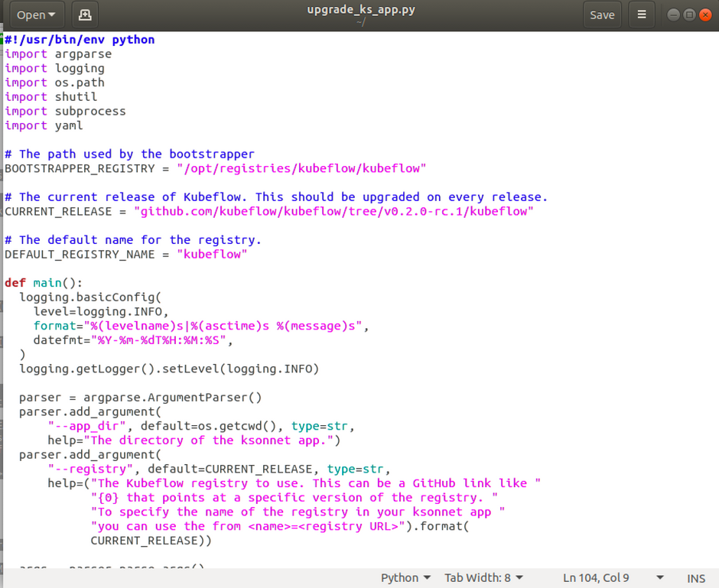
Task: Click the github.com/kubeflow URL string
Action: 333,211
